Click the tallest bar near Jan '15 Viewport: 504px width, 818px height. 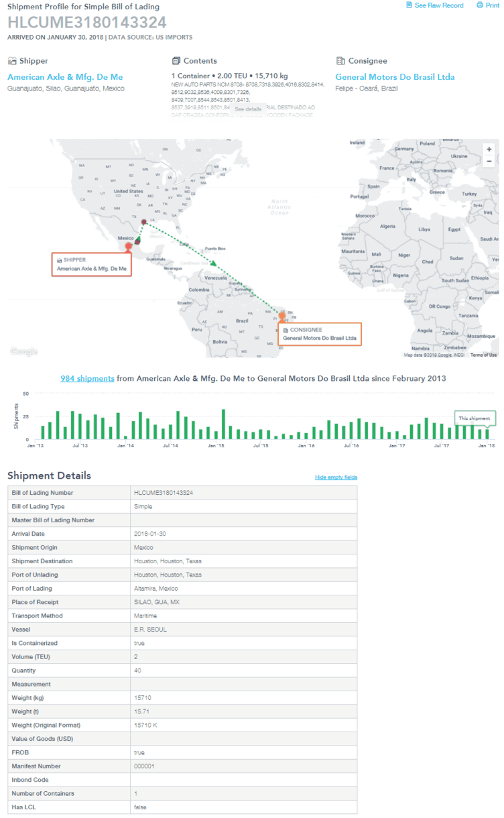coord(223,424)
